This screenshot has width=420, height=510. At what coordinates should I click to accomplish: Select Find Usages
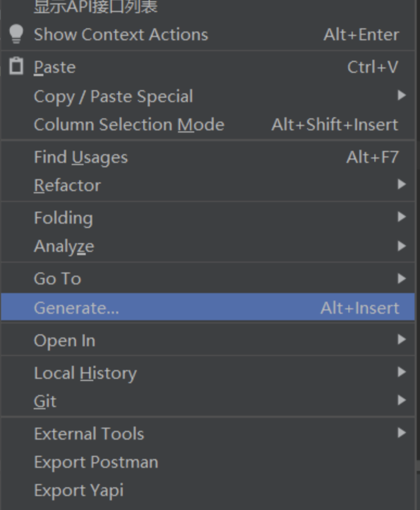[x=208, y=157]
